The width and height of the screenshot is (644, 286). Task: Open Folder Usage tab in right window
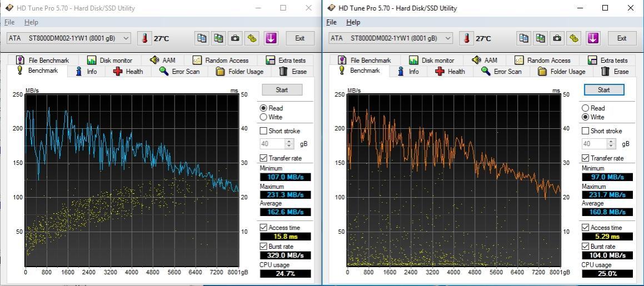coord(562,72)
